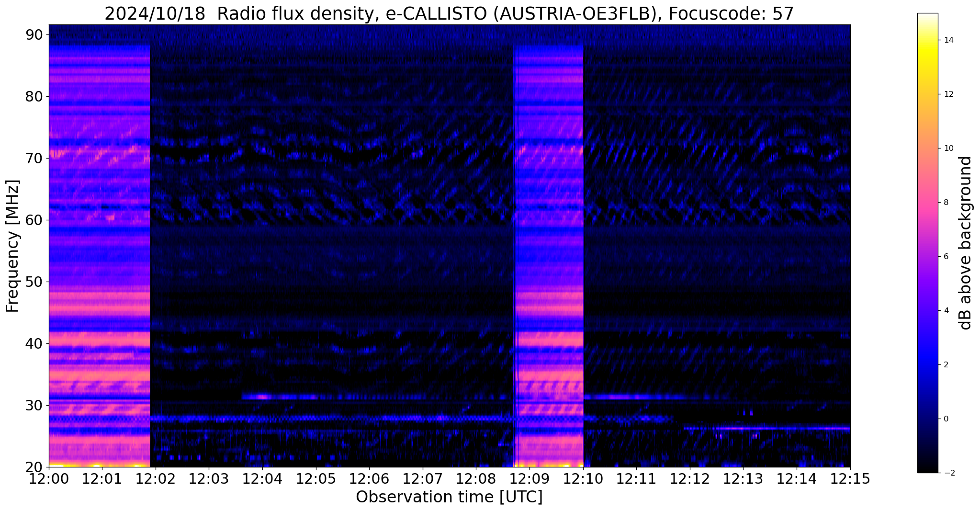Click the 12:15 time tick label
Screen dimensions: 980x511
(x=850, y=478)
